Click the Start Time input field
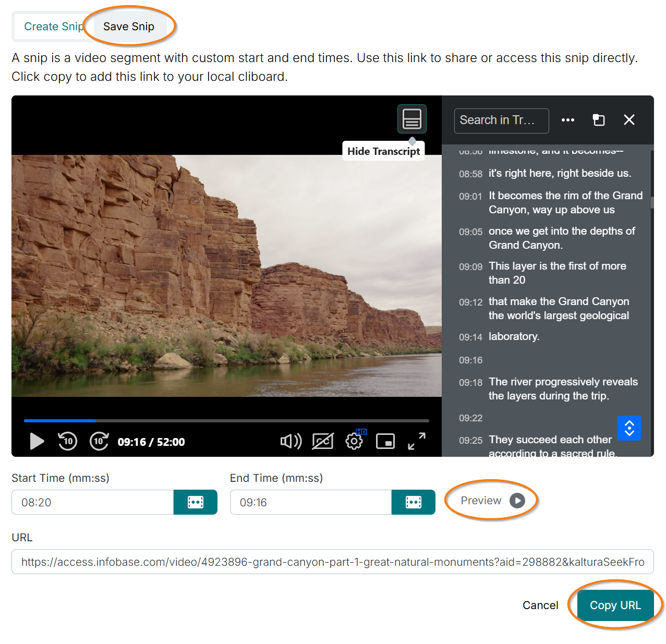666x644 pixels. pyautogui.click(x=93, y=502)
